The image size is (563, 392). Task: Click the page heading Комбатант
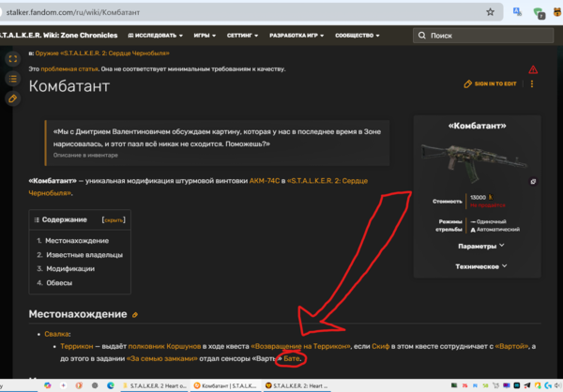69,86
